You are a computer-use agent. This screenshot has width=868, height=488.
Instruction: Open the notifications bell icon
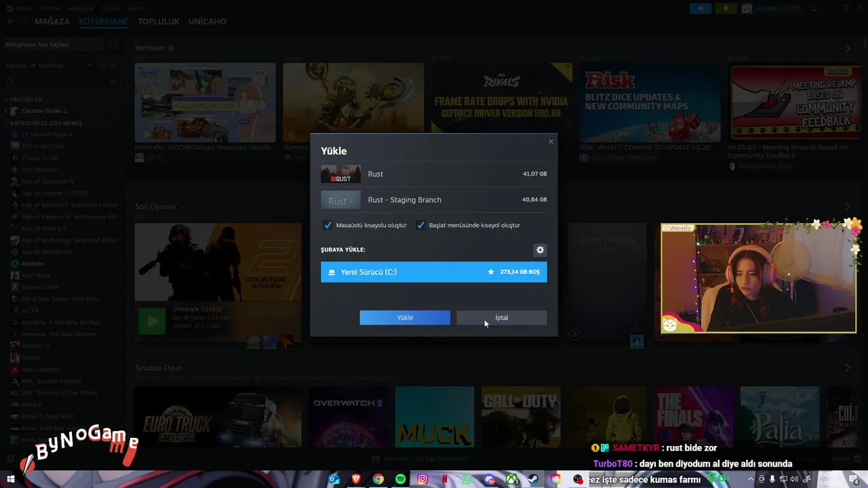726,8
